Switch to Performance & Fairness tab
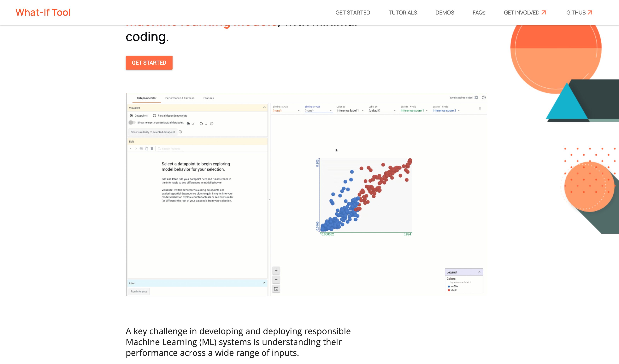The width and height of the screenshot is (619, 364). [x=180, y=98]
